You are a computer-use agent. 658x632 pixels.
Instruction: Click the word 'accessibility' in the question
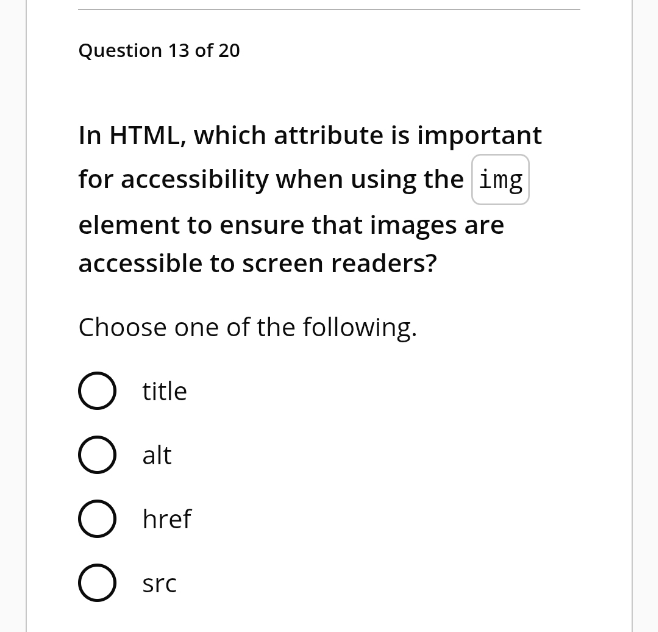(x=194, y=180)
